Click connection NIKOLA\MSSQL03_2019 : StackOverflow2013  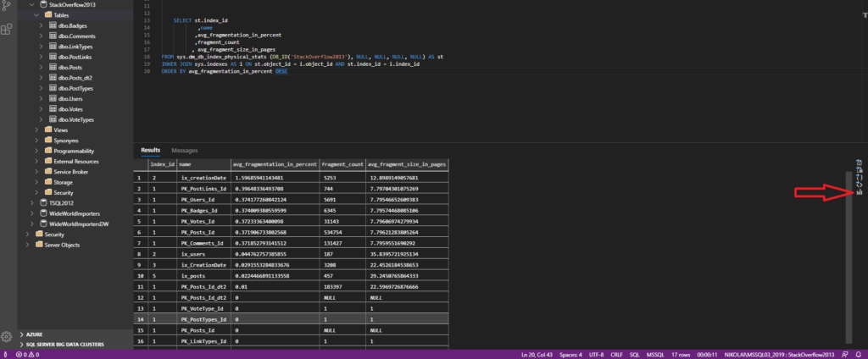click(x=780, y=354)
